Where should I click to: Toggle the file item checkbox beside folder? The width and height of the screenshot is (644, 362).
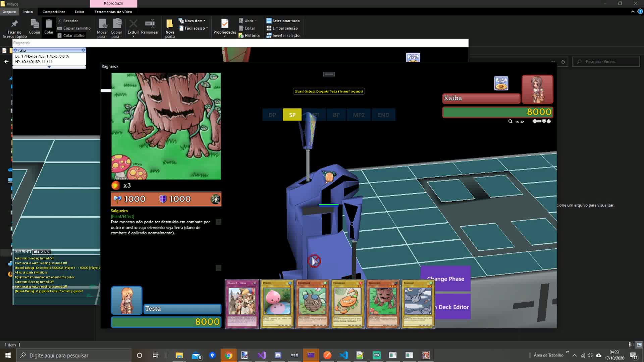point(4,51)
